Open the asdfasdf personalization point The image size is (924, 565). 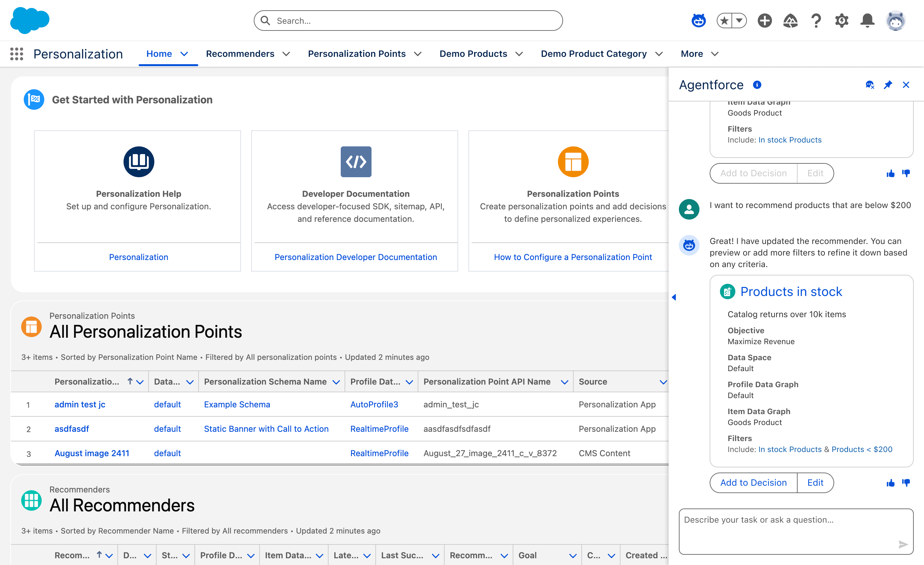[x=72, y=429]
